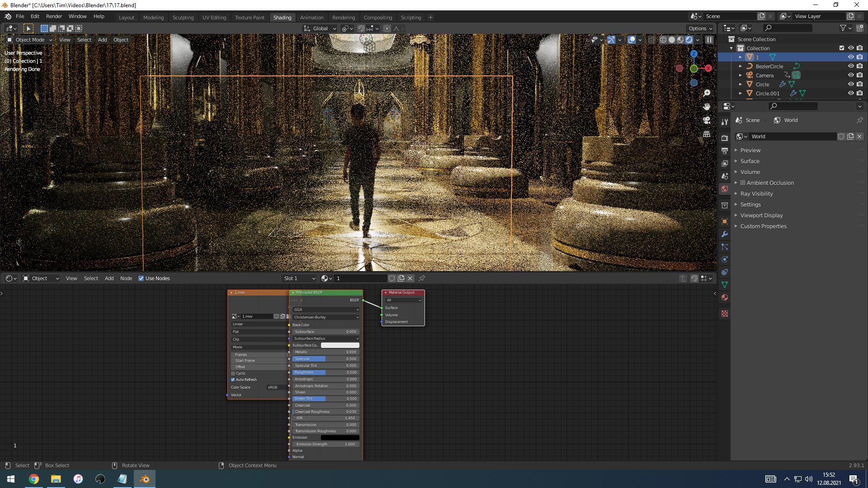Toggle Use Nodes checkbox in shader editor

[x=141, y=278]
